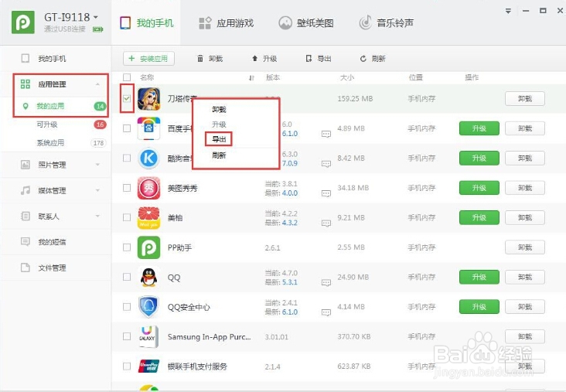Check the QQ checkbox
This screenshot has width=566, height=392.
127,277
